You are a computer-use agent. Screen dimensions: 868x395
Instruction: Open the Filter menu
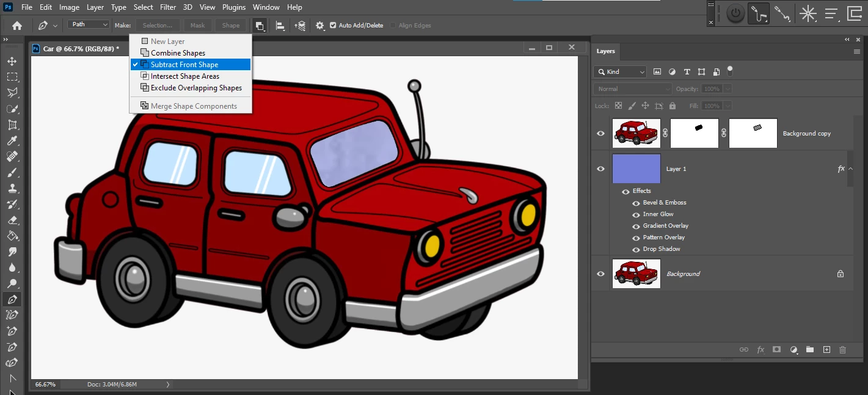click(x=167, y=7)
